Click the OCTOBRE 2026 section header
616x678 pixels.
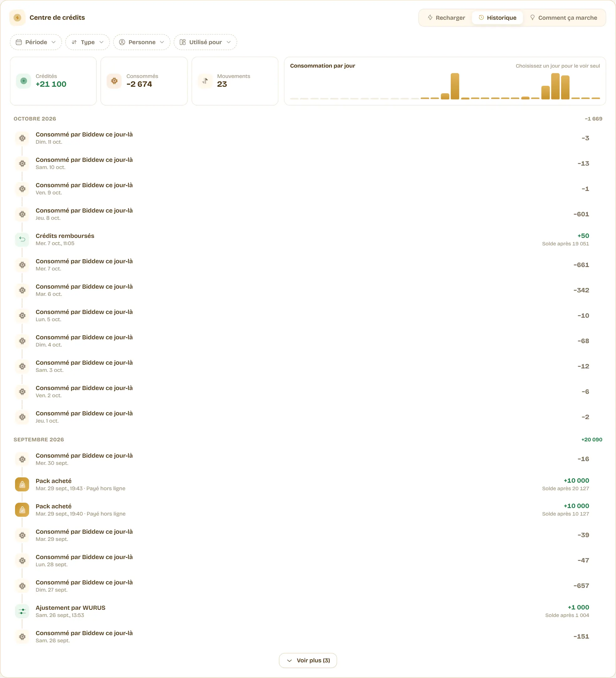[x=35, y=119]
